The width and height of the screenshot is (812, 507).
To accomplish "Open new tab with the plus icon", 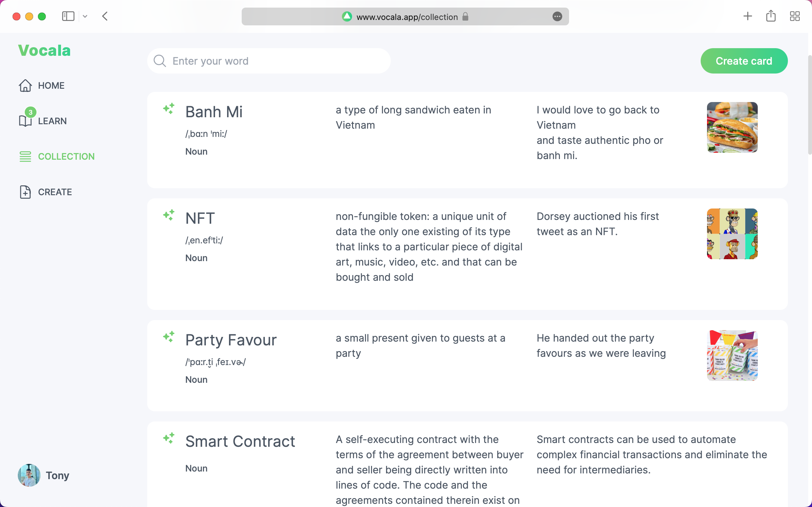I will (x=748, y=16).
